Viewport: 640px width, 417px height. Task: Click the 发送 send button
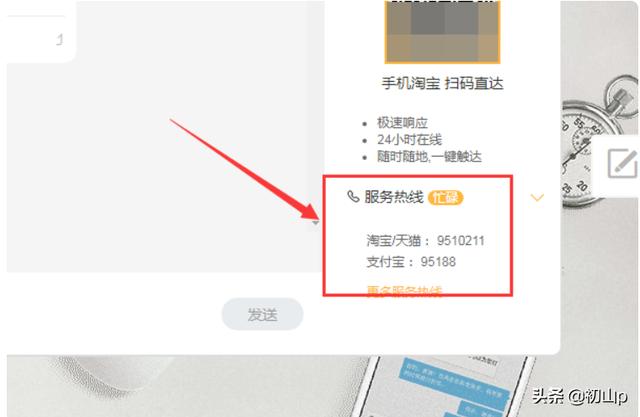[262, 314]
